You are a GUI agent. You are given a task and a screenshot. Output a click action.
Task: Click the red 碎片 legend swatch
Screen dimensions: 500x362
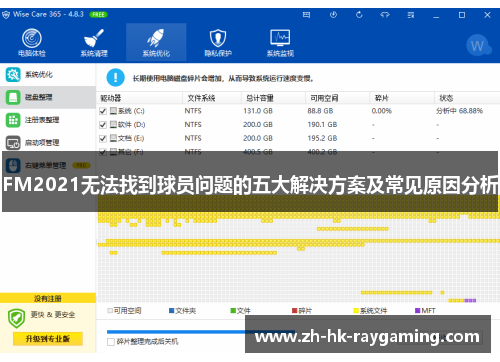point(295,311)
